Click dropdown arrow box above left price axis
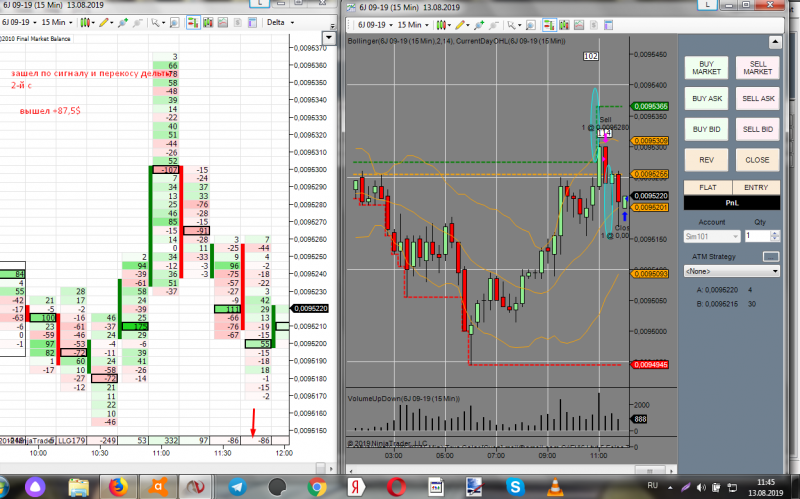This screenshot has width=800, height=499. (x=329, y=38)
